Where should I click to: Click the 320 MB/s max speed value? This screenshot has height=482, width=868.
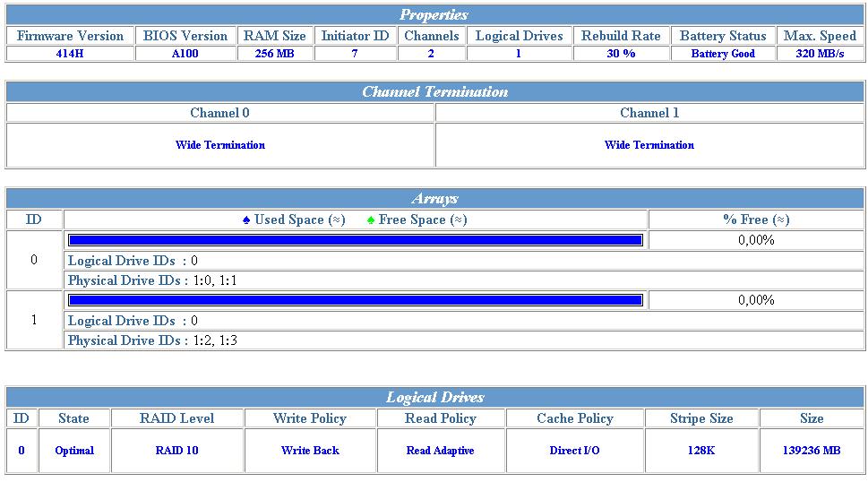click(820, 54)
